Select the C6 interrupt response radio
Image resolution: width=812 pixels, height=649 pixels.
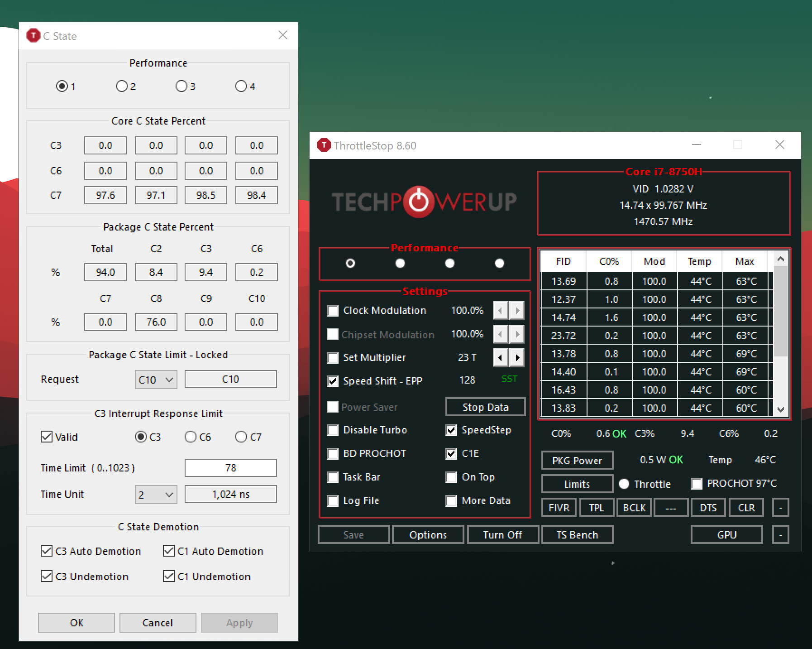tap(191, 437)
